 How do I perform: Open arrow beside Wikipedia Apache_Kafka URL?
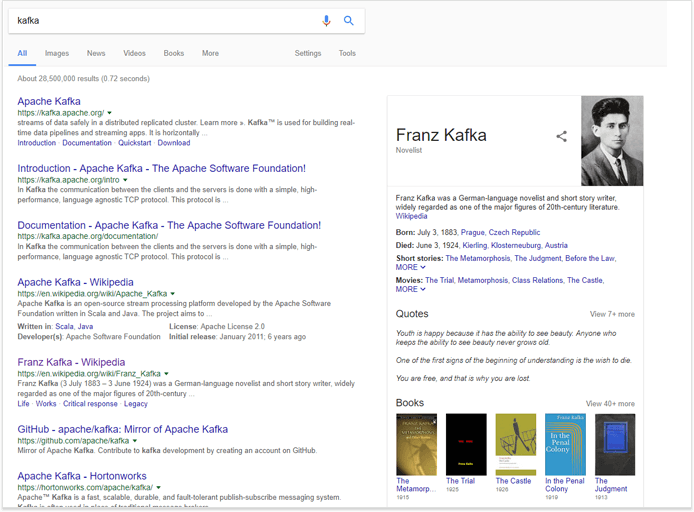pos(173,294)
